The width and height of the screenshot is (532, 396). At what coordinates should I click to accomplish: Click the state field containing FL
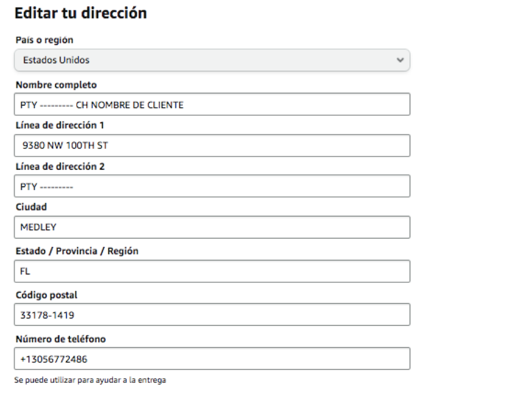tap(212, 271)
